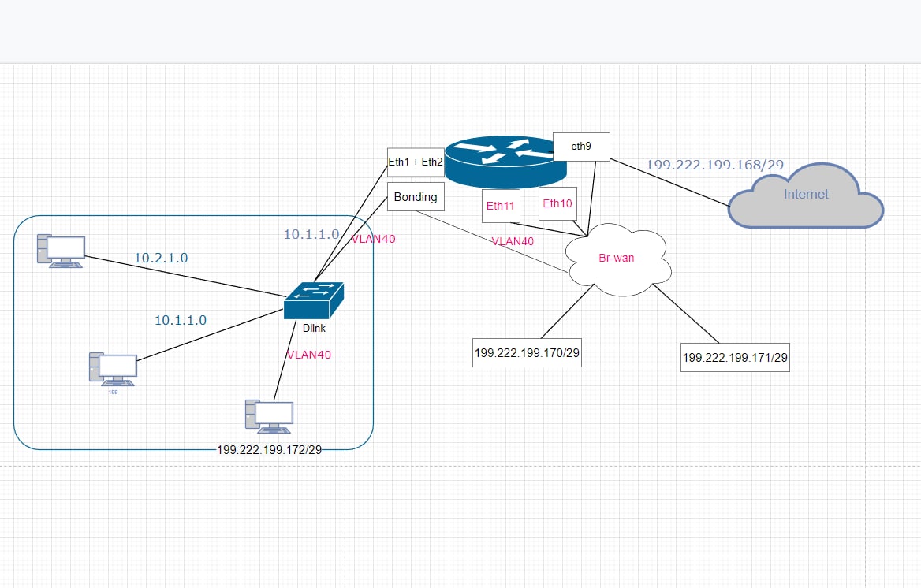Select the 199.222.199.168/29 label
Screen dimensions: 921x588
715,165
